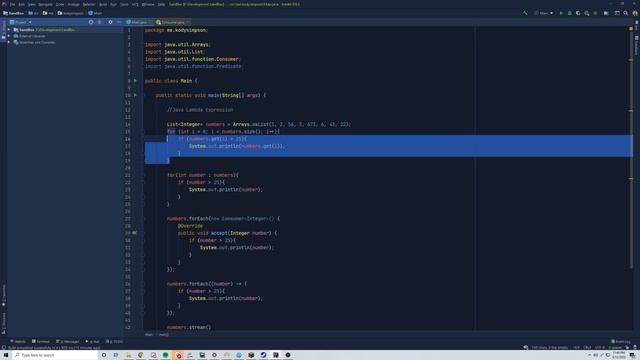Click the Stop icon in the toolbar

tap(595, 13)
